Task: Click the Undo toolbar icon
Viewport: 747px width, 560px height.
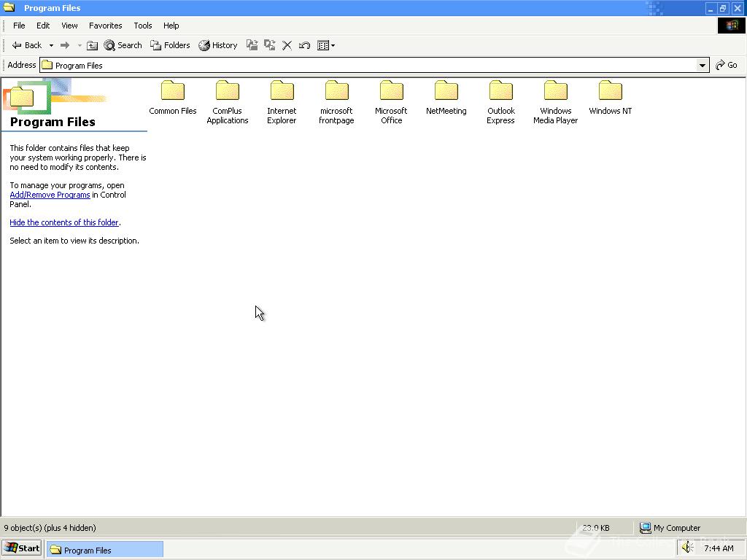Action: click(x=304, y=45)
